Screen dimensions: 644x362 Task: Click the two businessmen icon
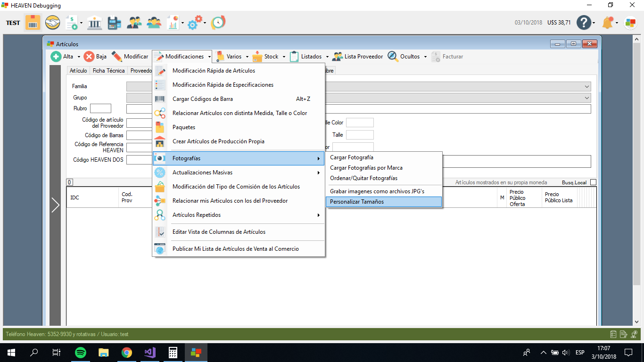click(x=134, y=23)
